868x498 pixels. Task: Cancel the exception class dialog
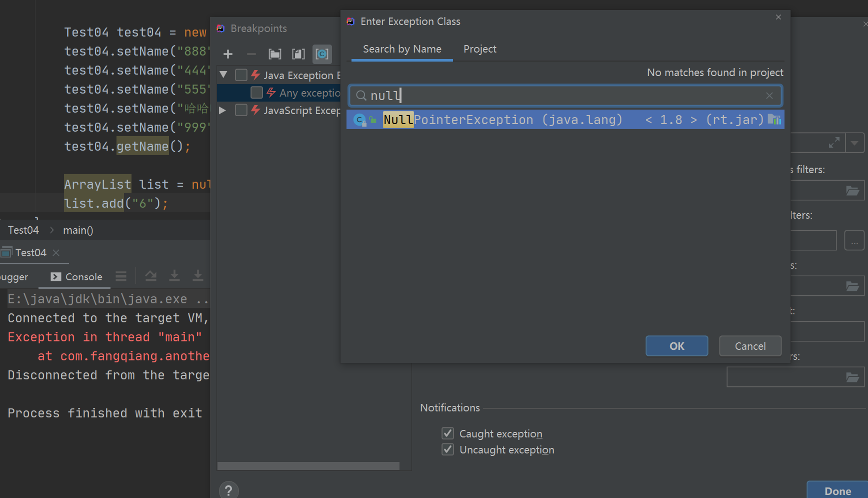750,346
